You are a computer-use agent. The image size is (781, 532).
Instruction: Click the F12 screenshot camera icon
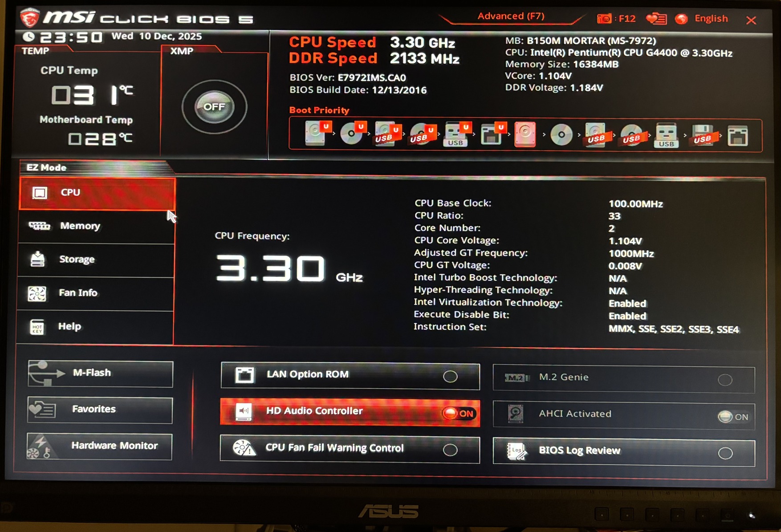(x=604, y=19)
